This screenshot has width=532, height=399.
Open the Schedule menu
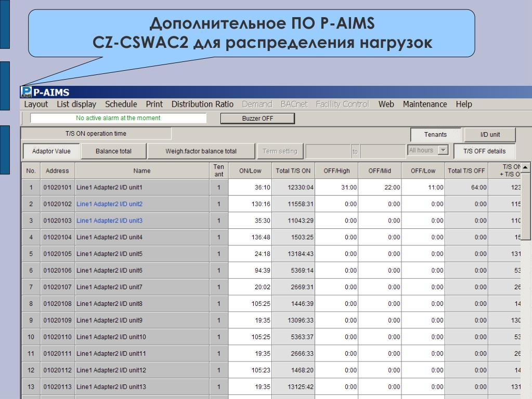121,104
